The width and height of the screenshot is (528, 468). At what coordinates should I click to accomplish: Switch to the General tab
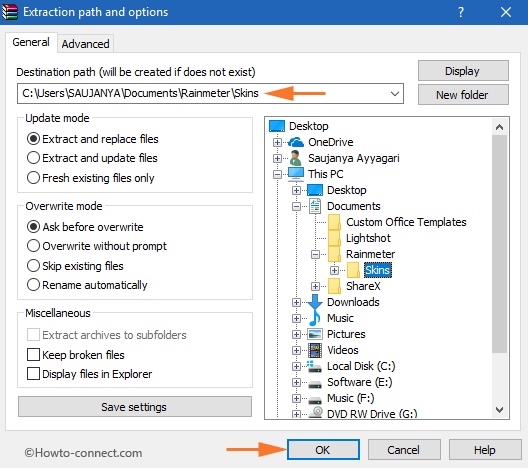[x=31, y=42]
